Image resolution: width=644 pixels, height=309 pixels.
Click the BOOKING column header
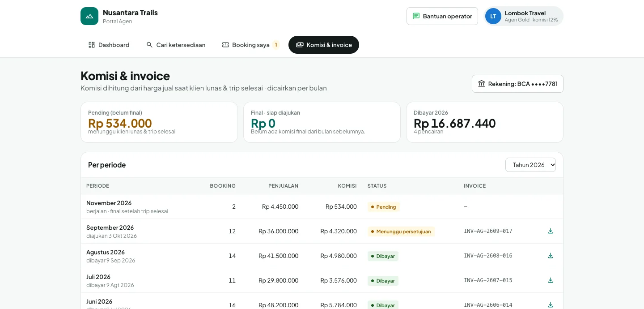coord(223,186)
